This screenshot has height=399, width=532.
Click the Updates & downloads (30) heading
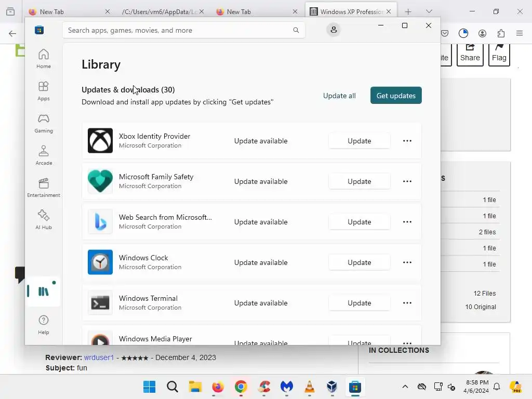pyautogui.click(x=128, y=89)
